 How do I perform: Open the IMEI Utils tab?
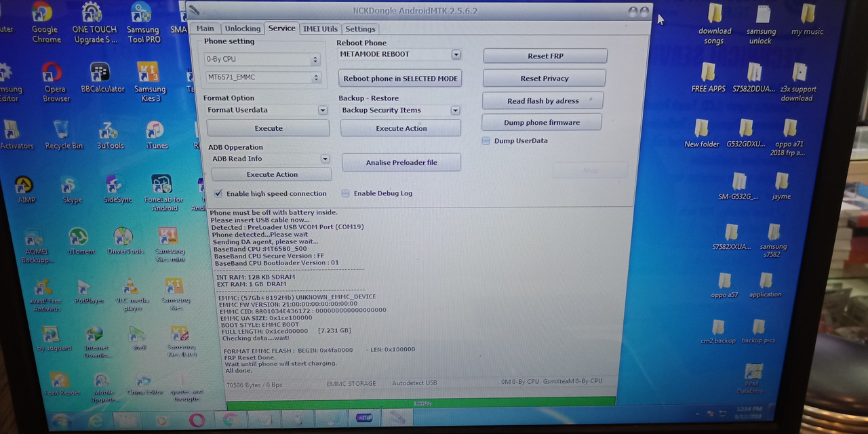pyautogui.click(x=320, y=28)
